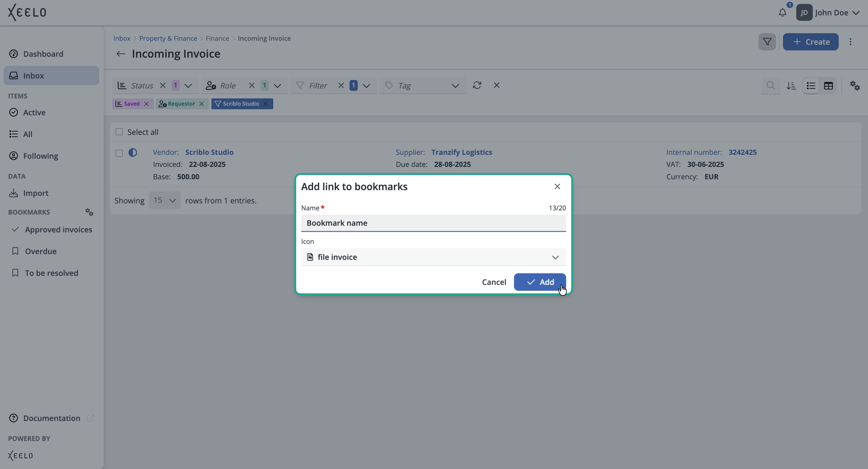Click the Role filter count badge

[265, 85]
